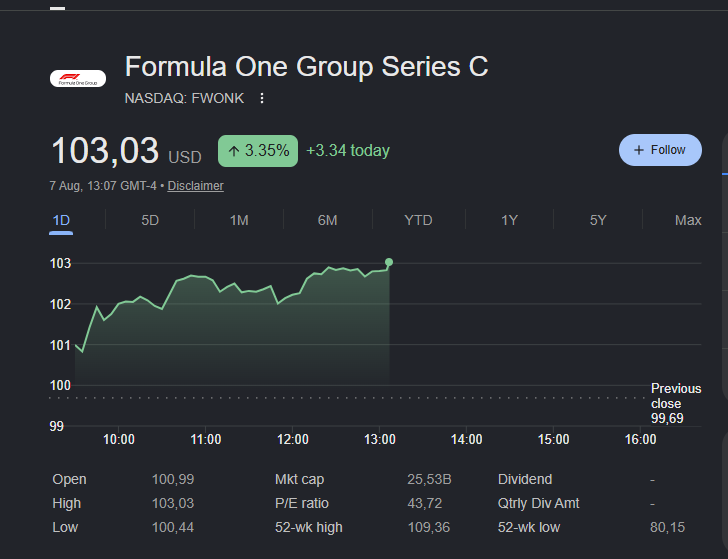Viewport: 728px width, 559px height.
Task: Click the P/E ratio label
Action: 302,503
